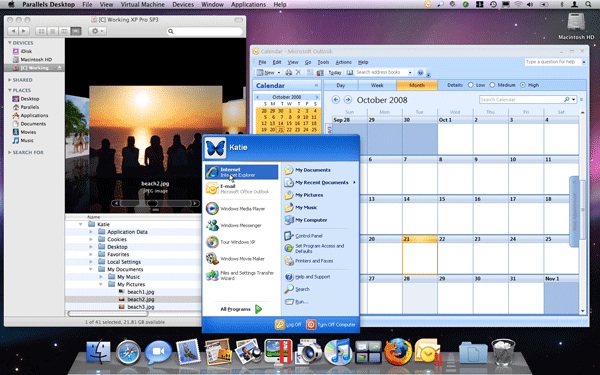This screenshot has height=375, width=600.
Task: Open Search address books dropdown
Action: point(410,72)
